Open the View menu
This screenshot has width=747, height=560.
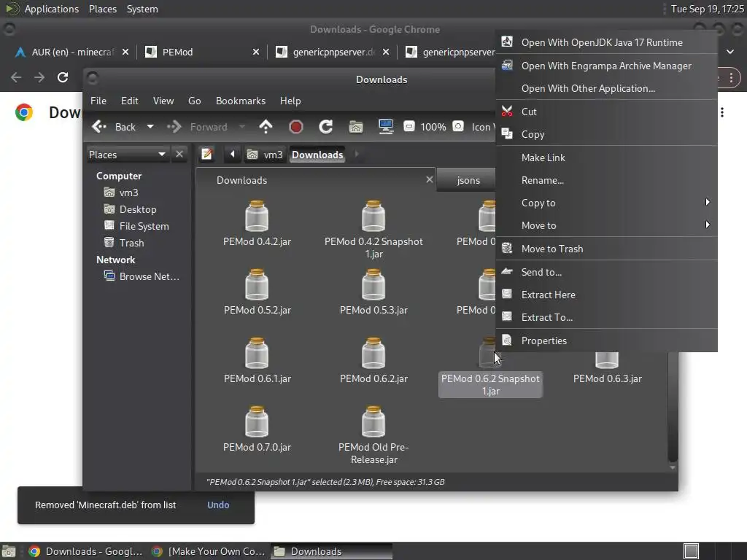[163, 101]
